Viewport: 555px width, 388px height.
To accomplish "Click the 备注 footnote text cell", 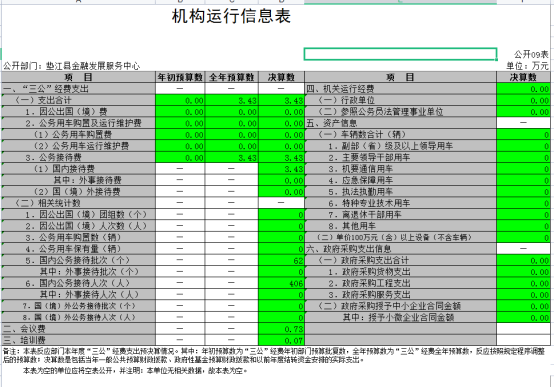I will [275, 355].
